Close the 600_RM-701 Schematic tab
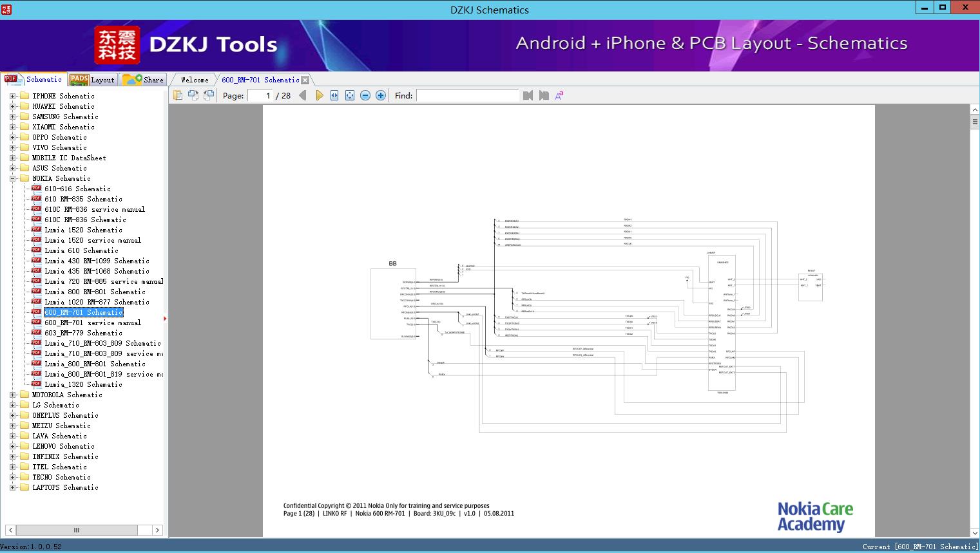This screenshot has height=553, width=980. tap(305, 80)
